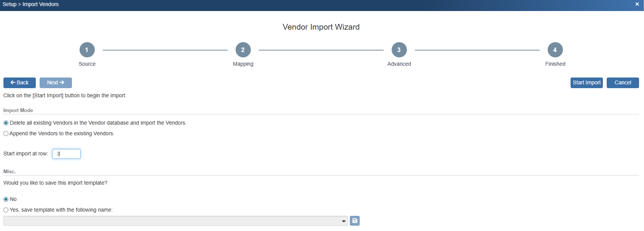644x231 pixels.
Task: Click the Advanced step label
Action: [x=399, y=64]
